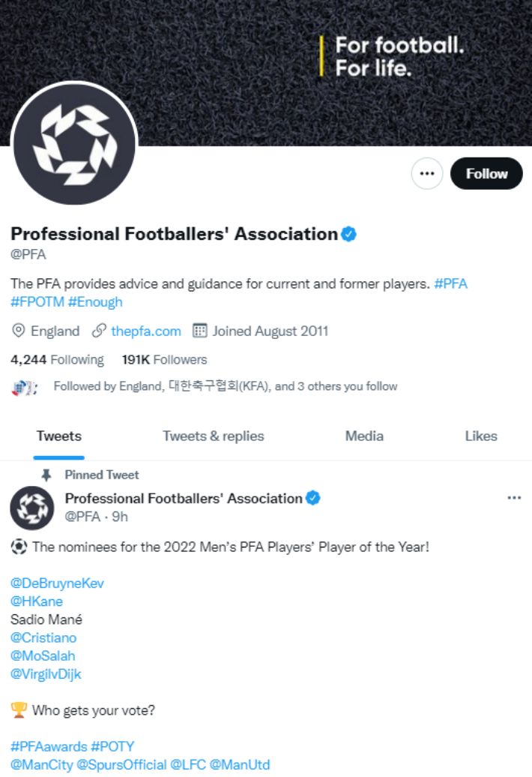Switch to the Media tab
This screenshot has width=532, height=777.
click(364, 436)
